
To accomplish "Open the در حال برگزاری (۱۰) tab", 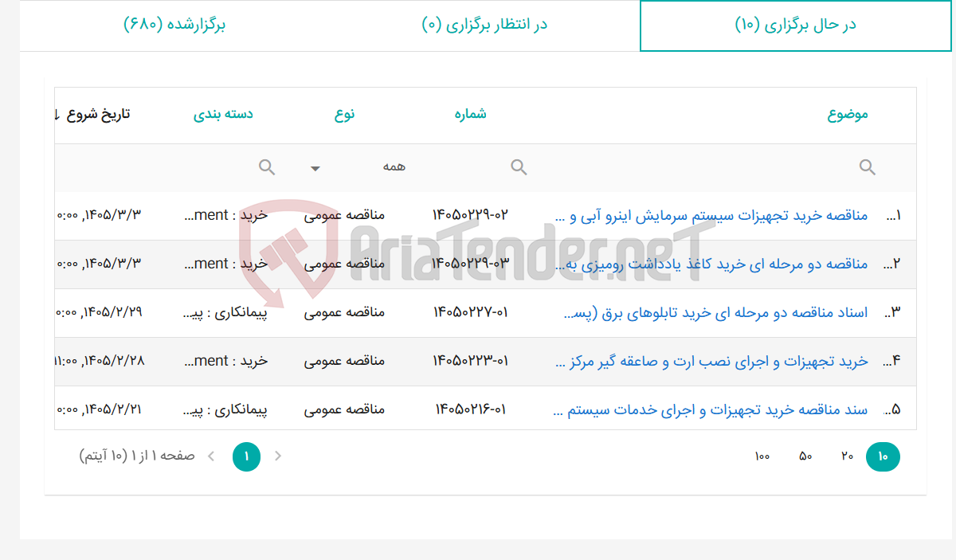I will tap(795, 25).
